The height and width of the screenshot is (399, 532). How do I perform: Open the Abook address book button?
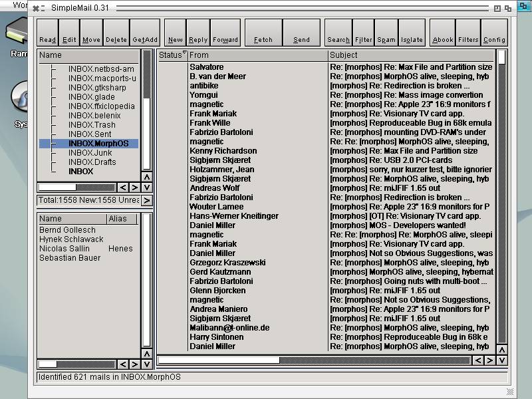(443, 33)
